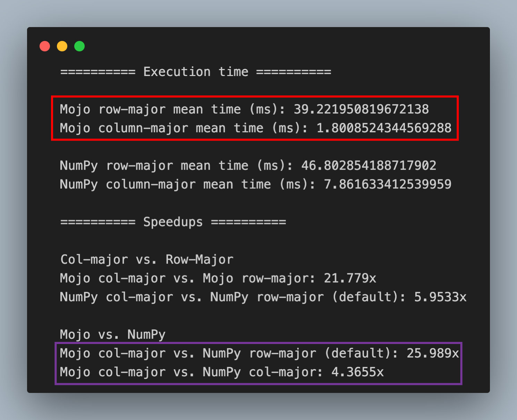Click the 'Col-major vs. Row-Major' heading
The image size is (517, 420).
[147, 259]
